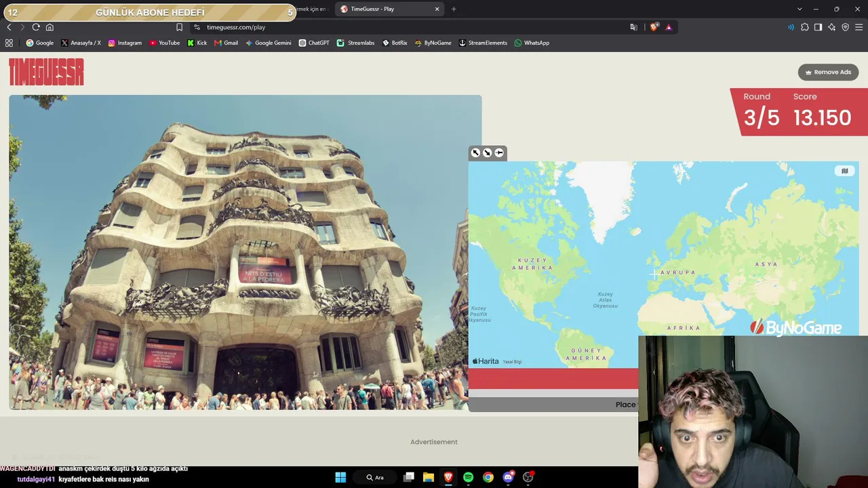Click the 'Round' label above 3/5
The height and width of the screenshot is (488, 868).
[x=757, y=96]
